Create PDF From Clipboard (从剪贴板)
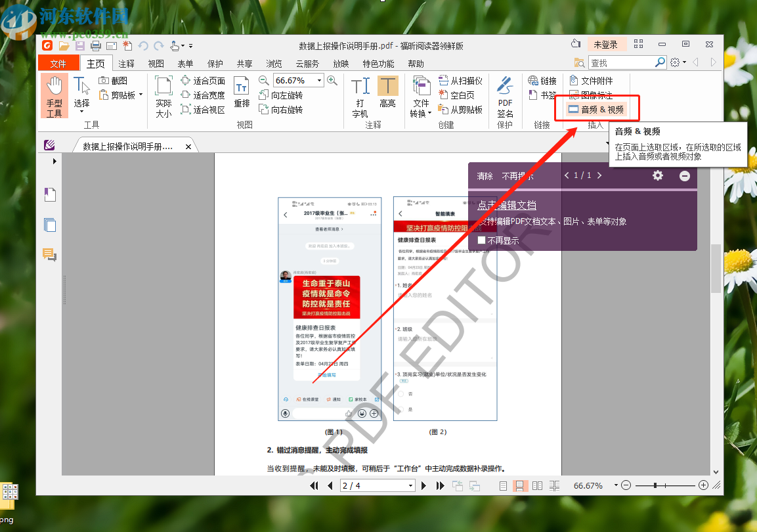The width and height of the screenshot is (757, 532). tap(461, 110)
